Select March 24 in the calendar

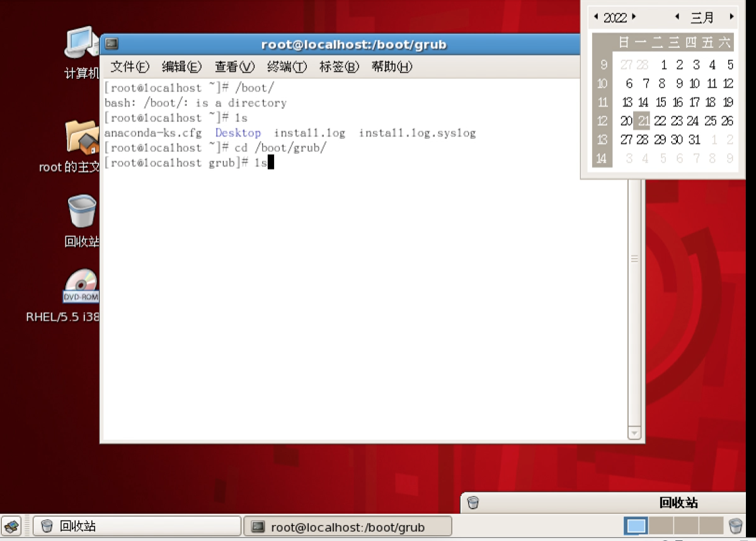click(x=693, y=120)
